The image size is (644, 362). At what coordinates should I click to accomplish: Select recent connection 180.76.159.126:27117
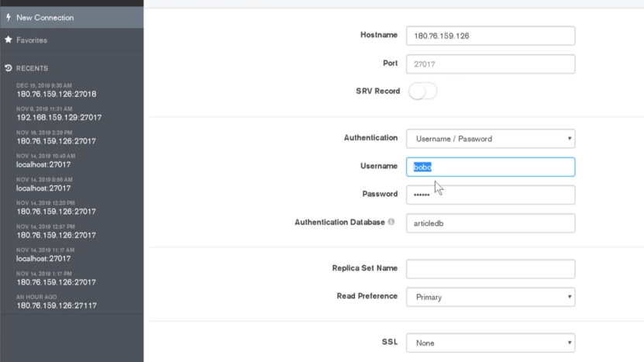click(57, 305)
